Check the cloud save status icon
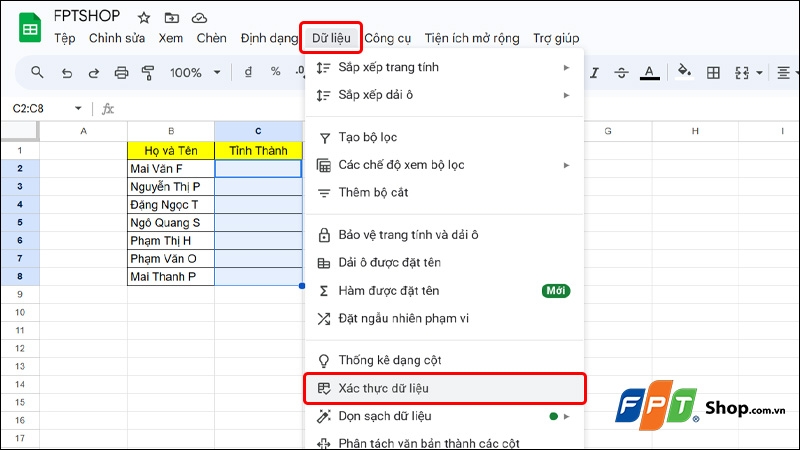Viewport: 800px width, 450px height. click(199, 18)
